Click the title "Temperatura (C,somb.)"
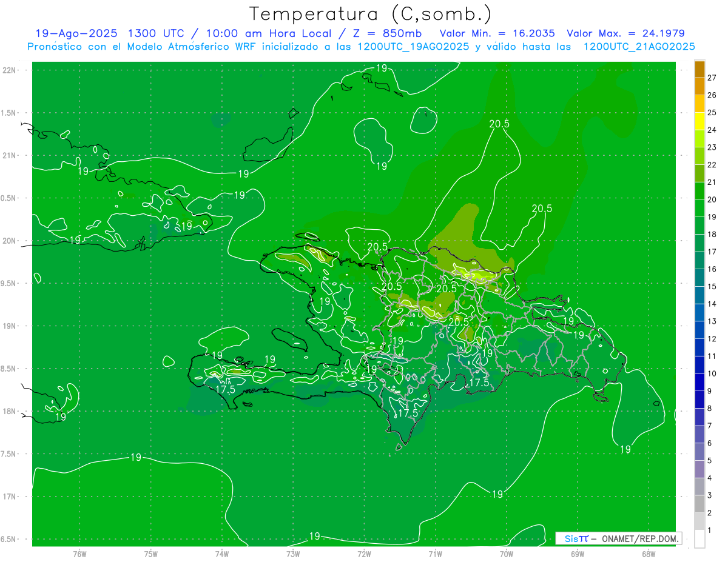Screen dimensions: 728x562 coord(371,14)
